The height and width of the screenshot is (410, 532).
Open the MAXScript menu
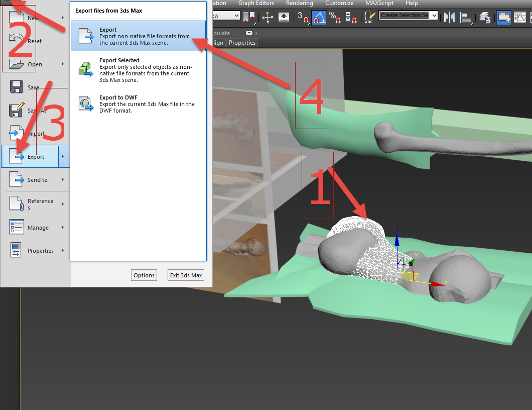(379, 3)
